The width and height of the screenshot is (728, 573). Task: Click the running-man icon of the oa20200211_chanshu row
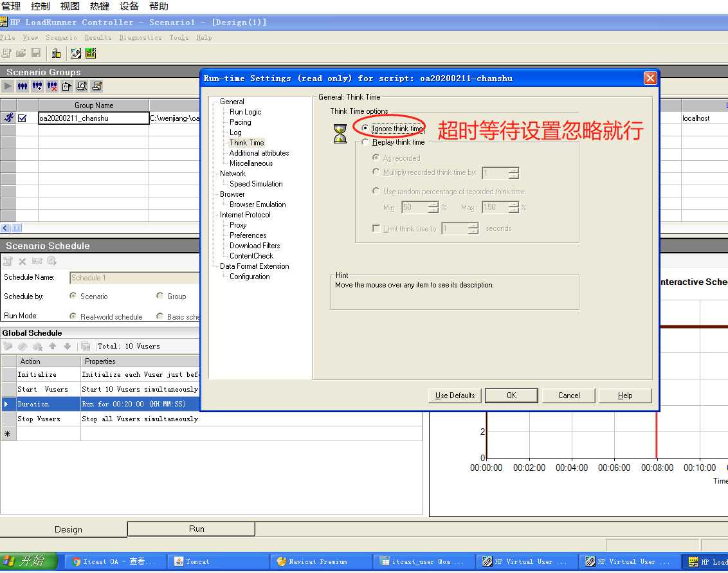point(8,118)
